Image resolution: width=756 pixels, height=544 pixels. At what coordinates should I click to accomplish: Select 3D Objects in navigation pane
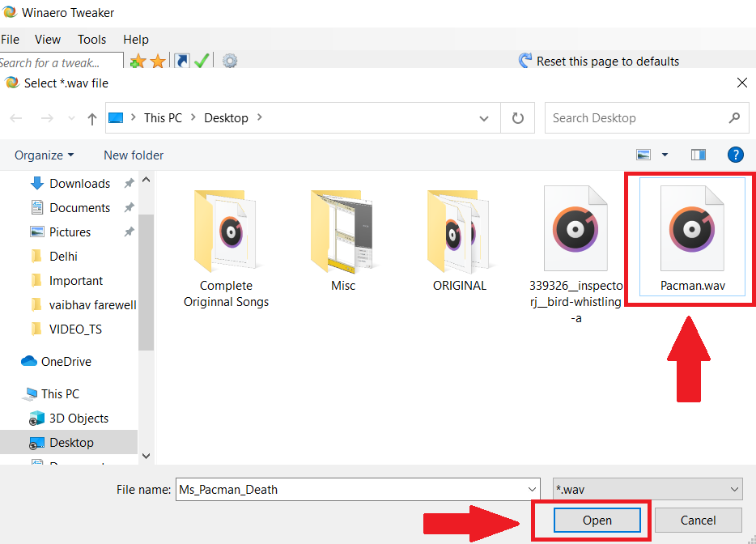69,419
